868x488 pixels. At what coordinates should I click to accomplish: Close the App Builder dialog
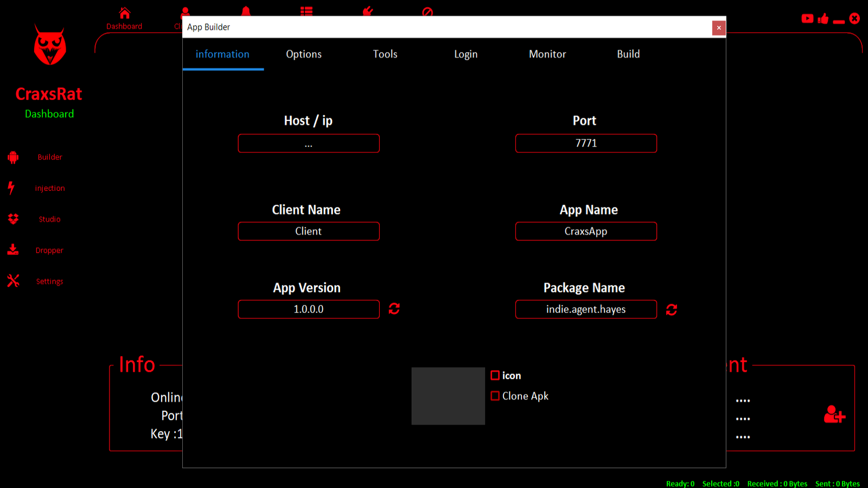(719, 28)
